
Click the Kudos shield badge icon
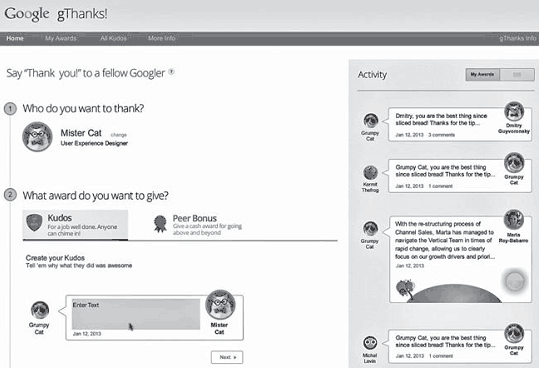(34, 223)
